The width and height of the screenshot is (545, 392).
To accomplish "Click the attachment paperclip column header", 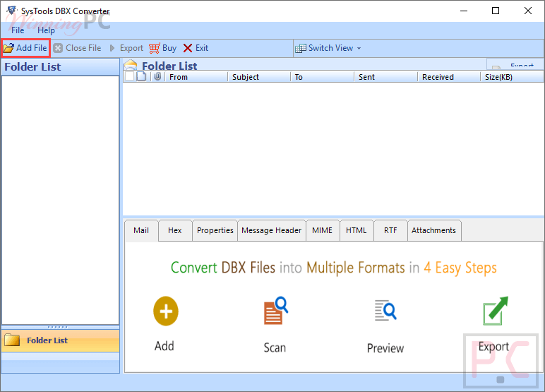I will pos(157,76).
